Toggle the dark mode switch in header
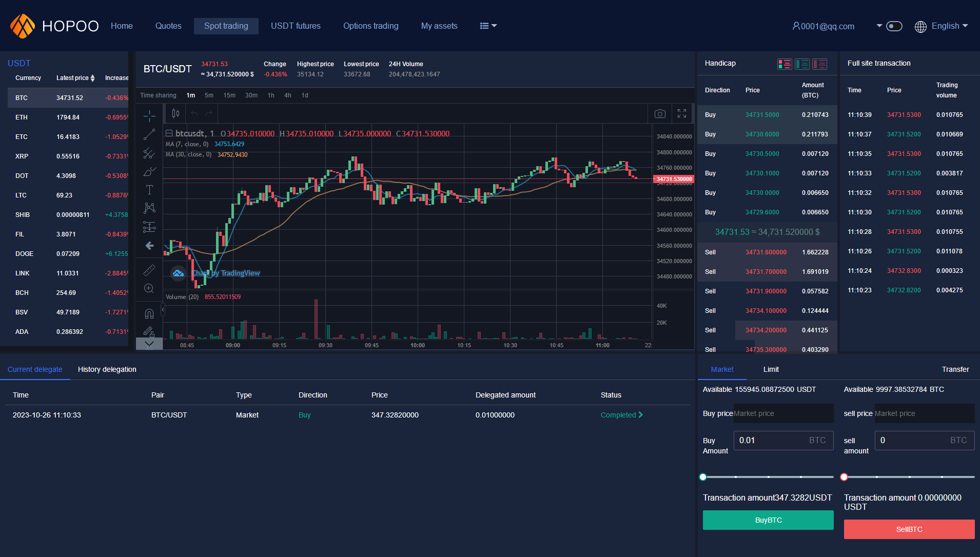 coord(894,26)
